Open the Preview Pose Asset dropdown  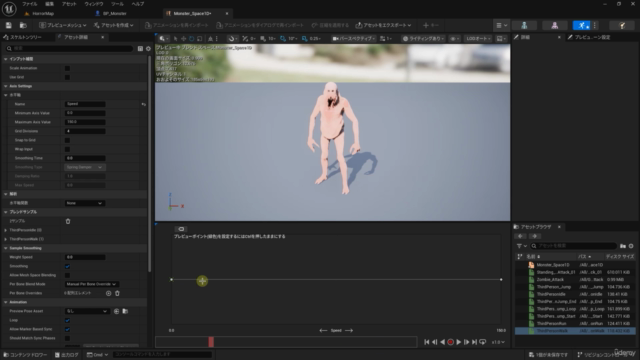click(87, 311)
